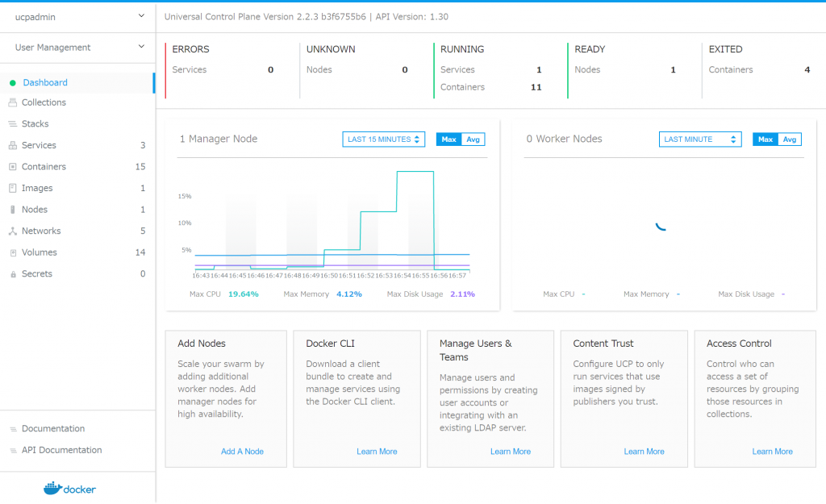The image size is (826, 504).
Task: Click the Services sidebar icon
Action: pyautogui.click(x=13, y=145)
